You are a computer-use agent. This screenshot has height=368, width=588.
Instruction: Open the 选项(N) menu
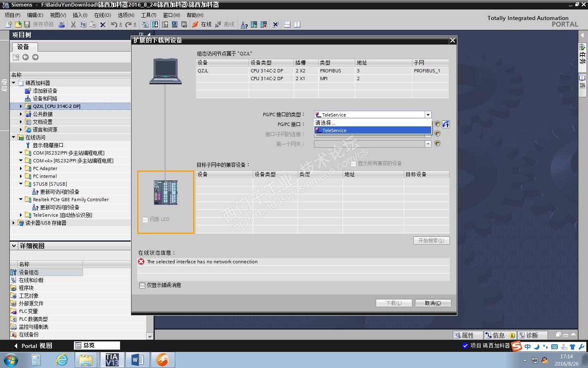coord(126,15)
